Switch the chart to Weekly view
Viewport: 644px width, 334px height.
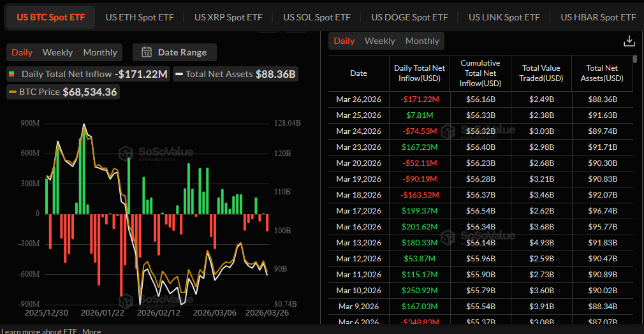point(57,52)
